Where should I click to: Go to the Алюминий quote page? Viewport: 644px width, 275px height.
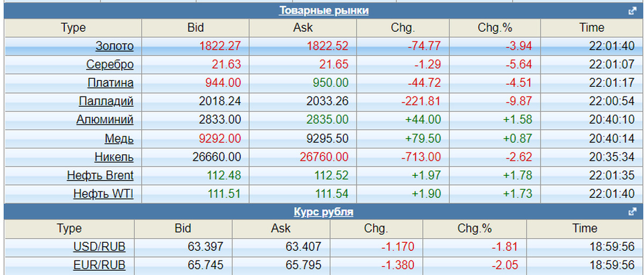pos(105,120)
